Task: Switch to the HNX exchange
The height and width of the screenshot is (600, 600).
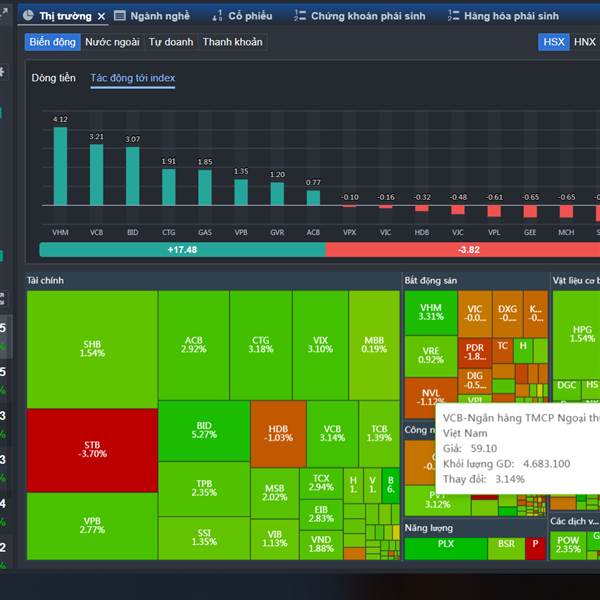Action: [x=585, y=42]
